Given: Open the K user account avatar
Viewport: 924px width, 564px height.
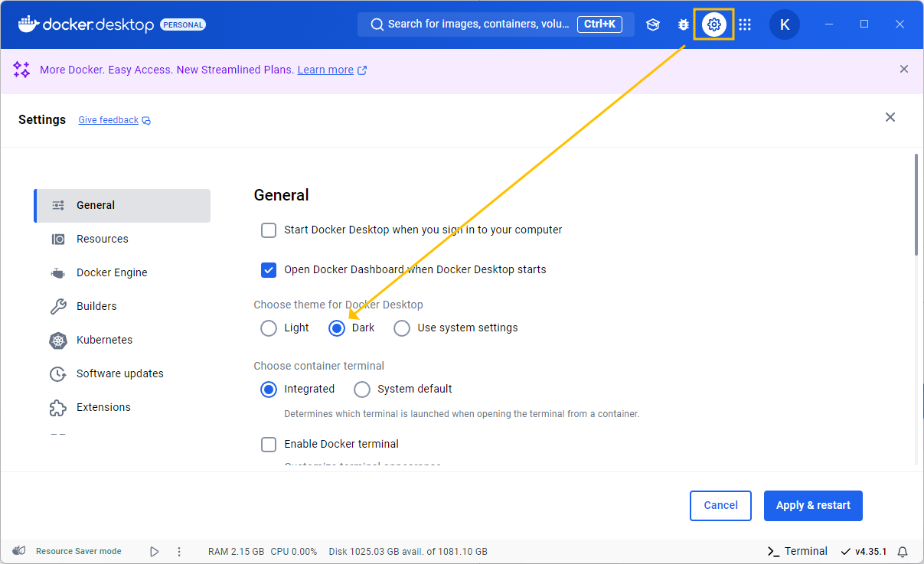Looking at the screenshot, I should [785, 24].
